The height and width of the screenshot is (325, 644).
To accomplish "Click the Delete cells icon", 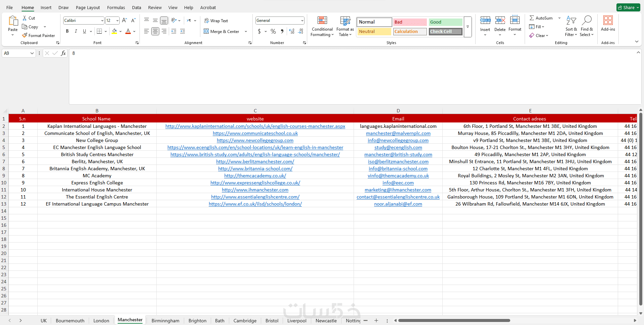I will click(x=500, y=20).
